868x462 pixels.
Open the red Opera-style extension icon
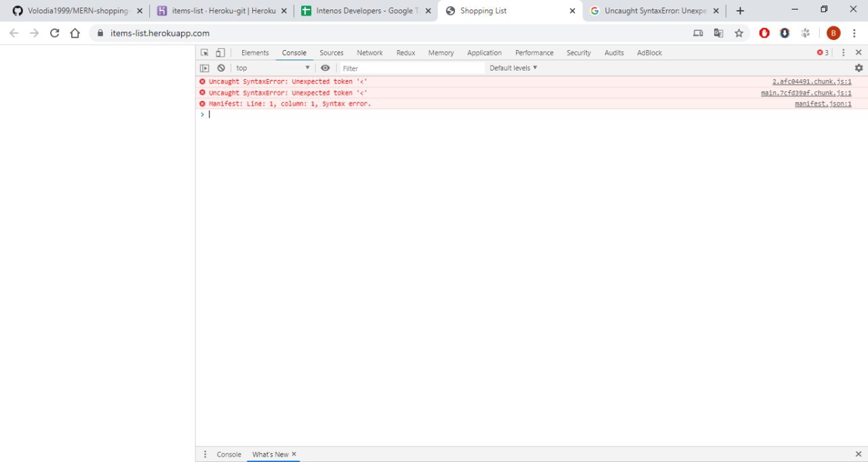(x=764, y=33)
